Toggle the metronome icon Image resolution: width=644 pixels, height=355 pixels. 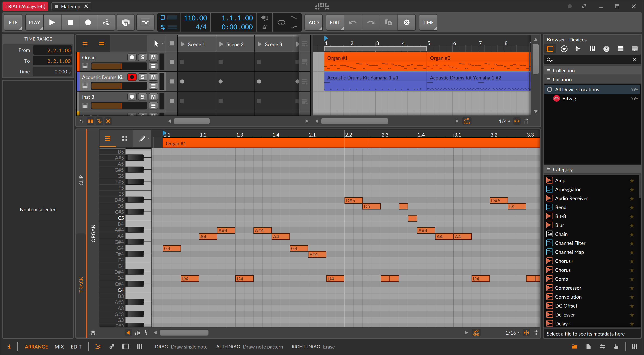(x=264, y=27)
